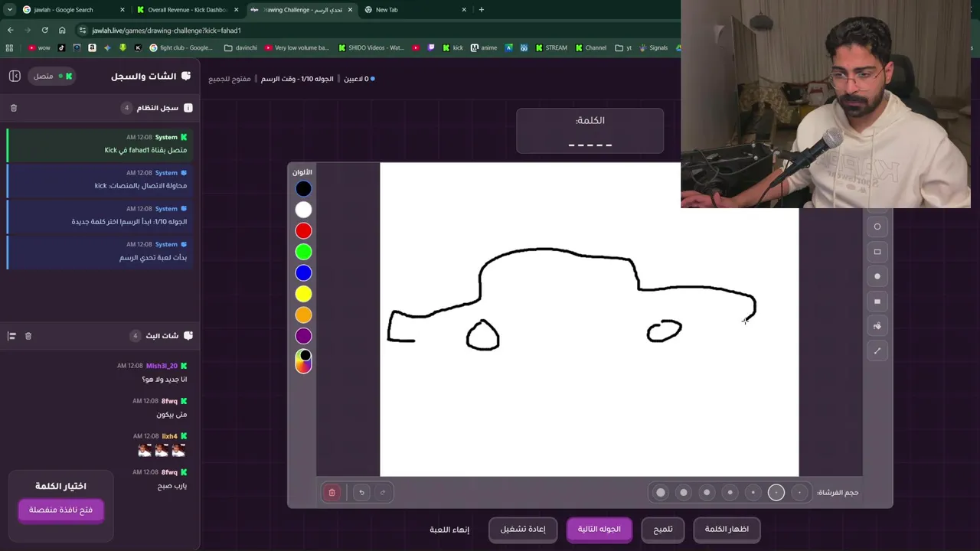Click the فتح نافذة منفصلة button

60,510
